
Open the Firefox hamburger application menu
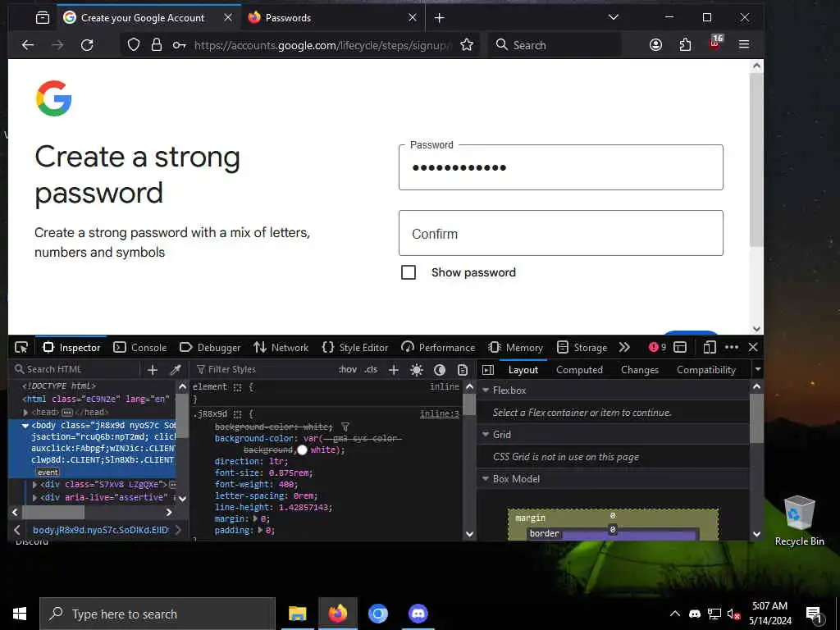pyautogui.click(x=744, y=44)
